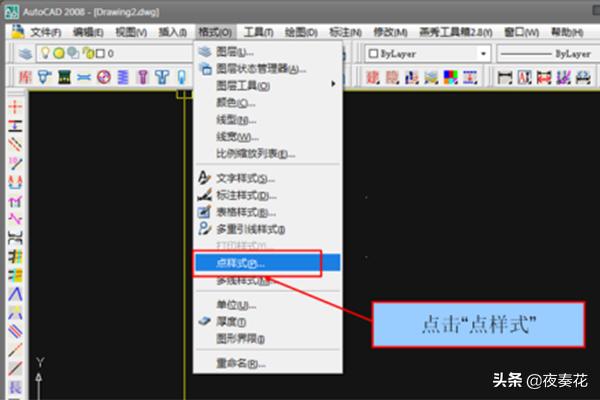This screenshot has height=400, width=600.
Task: Click the blue lines red arrow toolbar icon
Action: point(470,77)
